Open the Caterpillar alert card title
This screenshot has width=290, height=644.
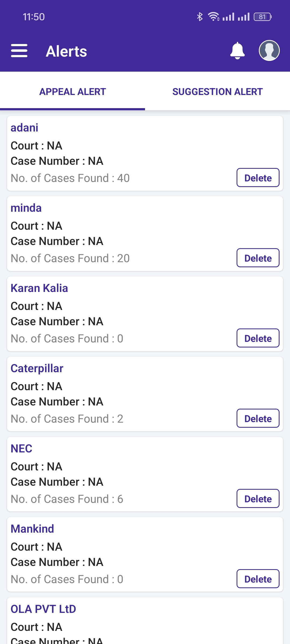tap(37, 369)
